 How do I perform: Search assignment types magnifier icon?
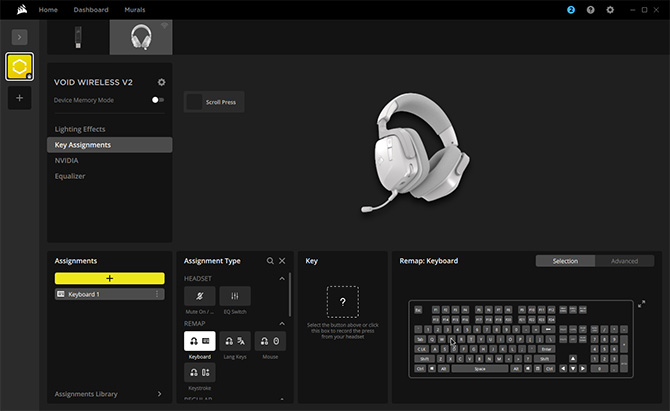point(270,261)
